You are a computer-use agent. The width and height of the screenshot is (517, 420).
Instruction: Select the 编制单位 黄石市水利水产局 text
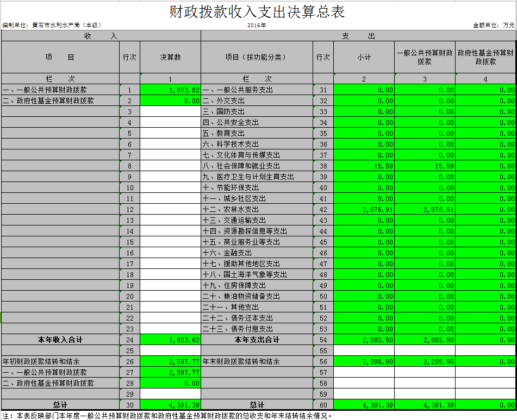[52, 25]
